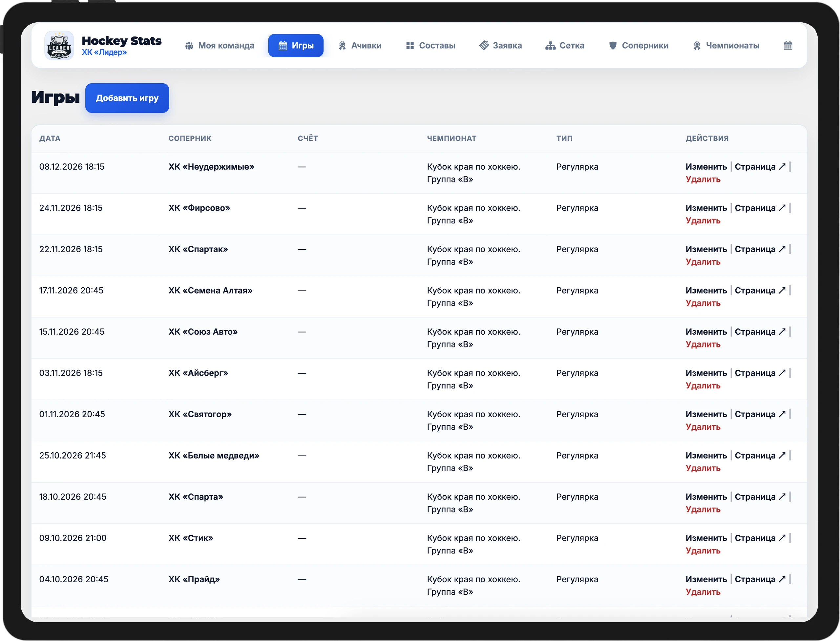Click Изменить in ХК «Святогор» row

[x=706, y=414]
